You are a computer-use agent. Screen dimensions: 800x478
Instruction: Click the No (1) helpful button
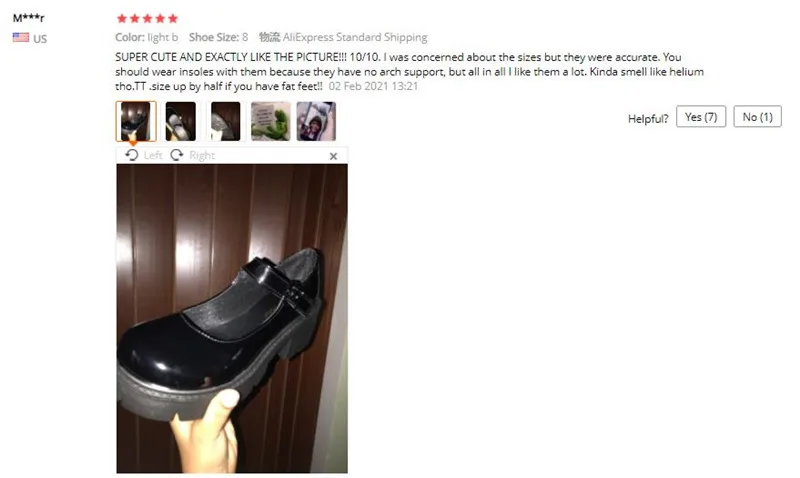tap(758, 117)
